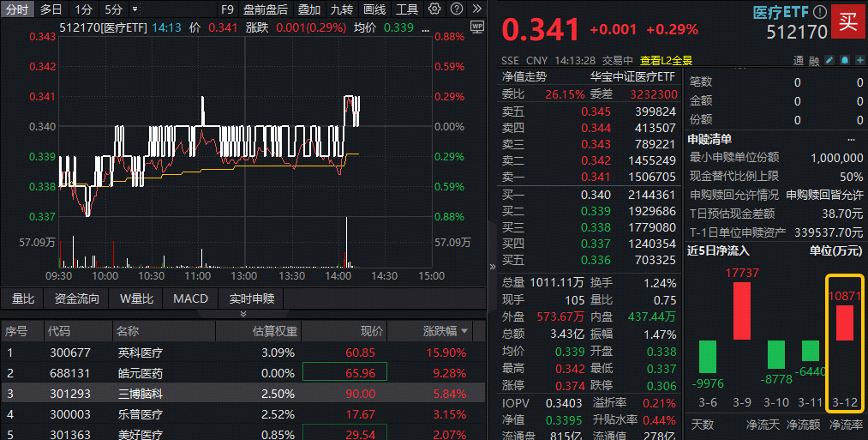Open the more options of 申赎清单
868x440 pixels.
[850, 139]
